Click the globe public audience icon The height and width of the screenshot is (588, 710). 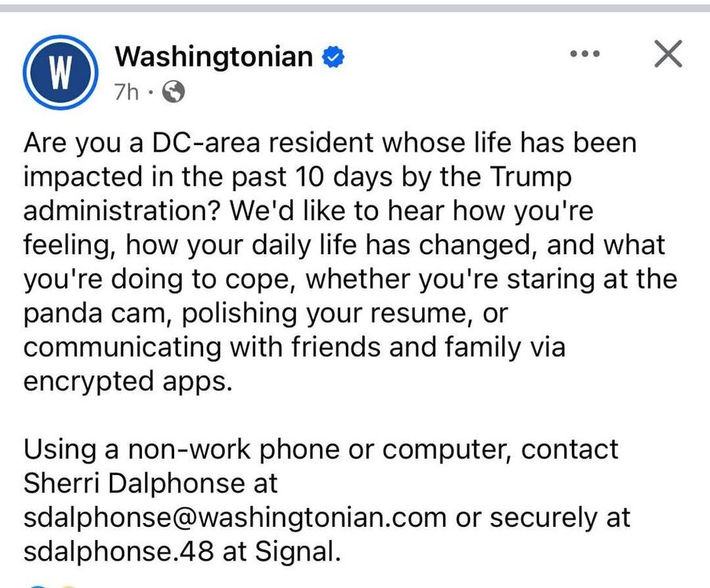(x=173, y=93)
